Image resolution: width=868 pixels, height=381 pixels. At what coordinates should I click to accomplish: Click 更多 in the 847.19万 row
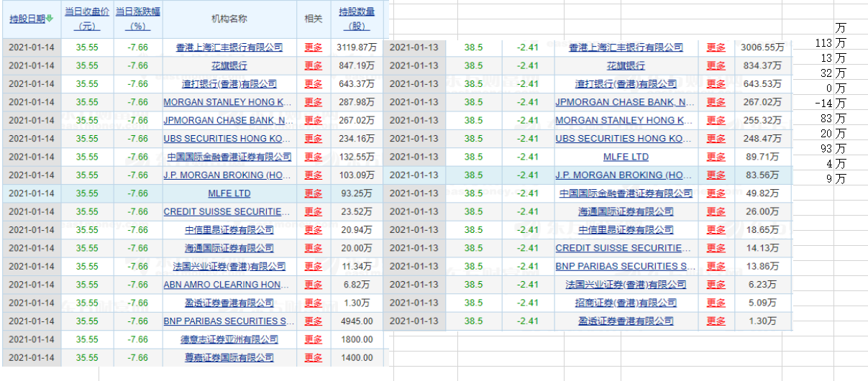[x=314, y=66]
